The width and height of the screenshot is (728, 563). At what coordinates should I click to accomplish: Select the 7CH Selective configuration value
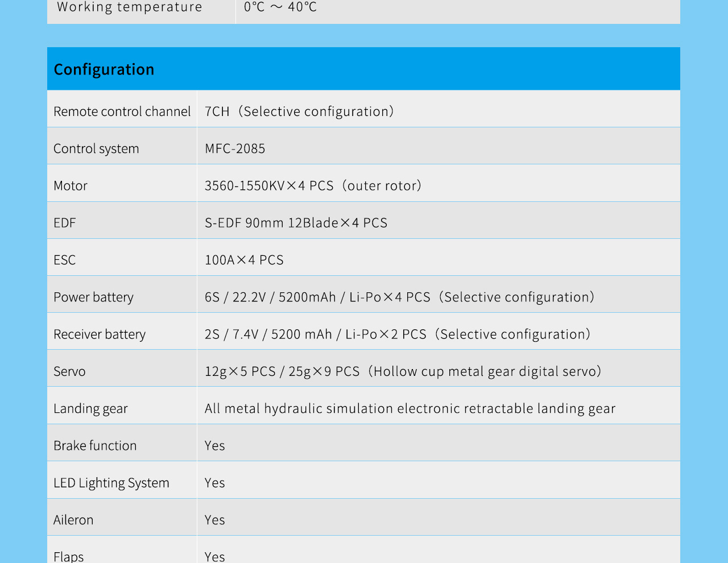[299, 111]
